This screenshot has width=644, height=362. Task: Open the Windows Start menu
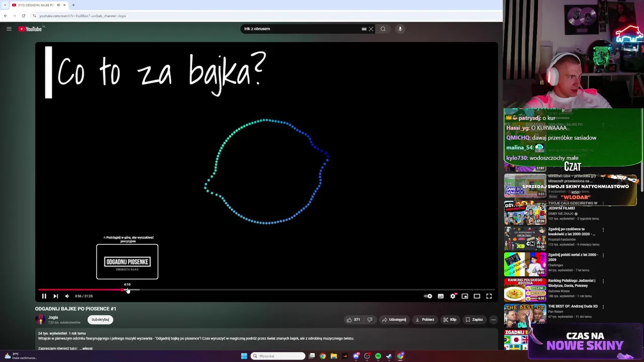[244, 356]
